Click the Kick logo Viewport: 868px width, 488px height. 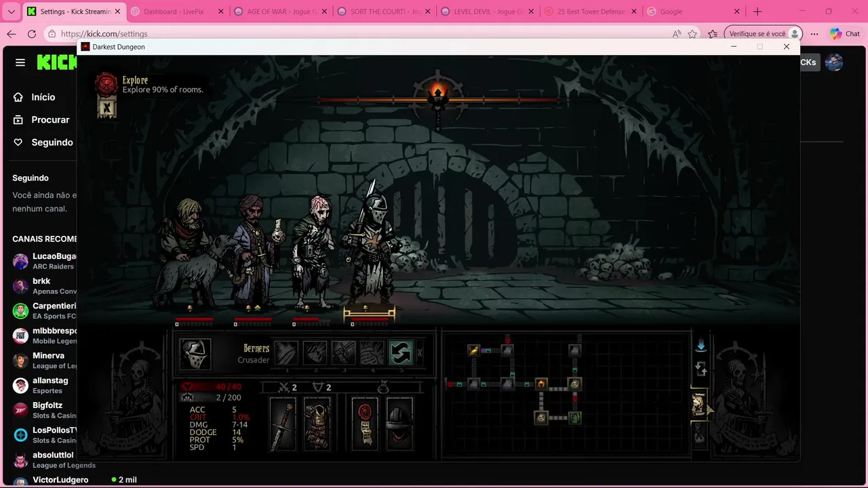(x=56, y=62)
